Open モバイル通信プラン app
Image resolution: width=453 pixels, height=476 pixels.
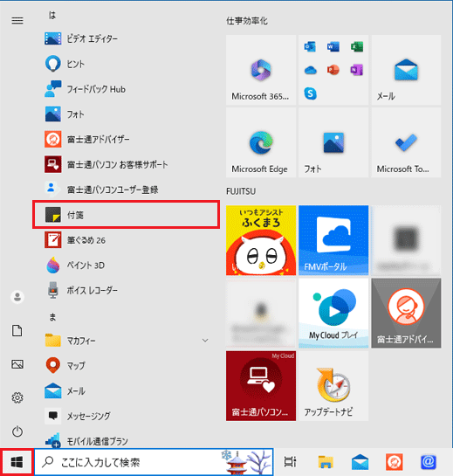point(126,441)
